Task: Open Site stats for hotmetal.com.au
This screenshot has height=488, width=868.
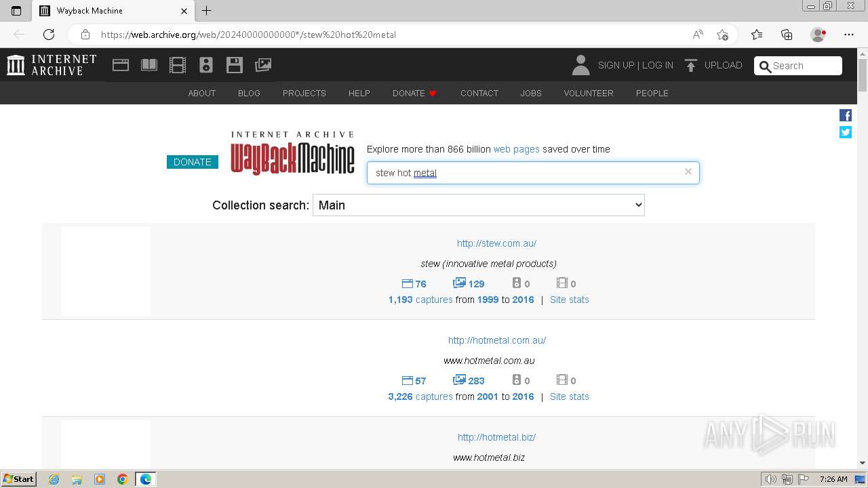Action: tap(570, 396)
